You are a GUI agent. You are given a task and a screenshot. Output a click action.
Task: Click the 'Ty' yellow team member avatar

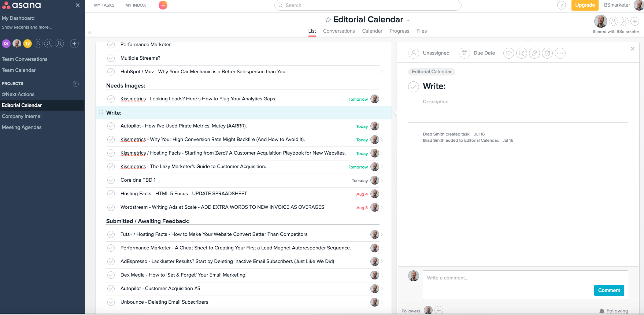[27, 44]
